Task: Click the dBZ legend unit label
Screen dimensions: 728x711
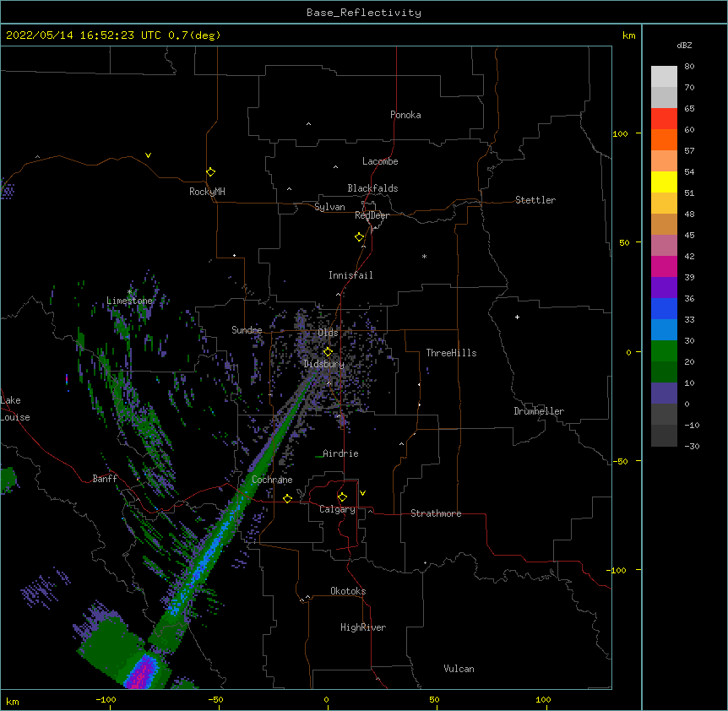Action: 684,45
